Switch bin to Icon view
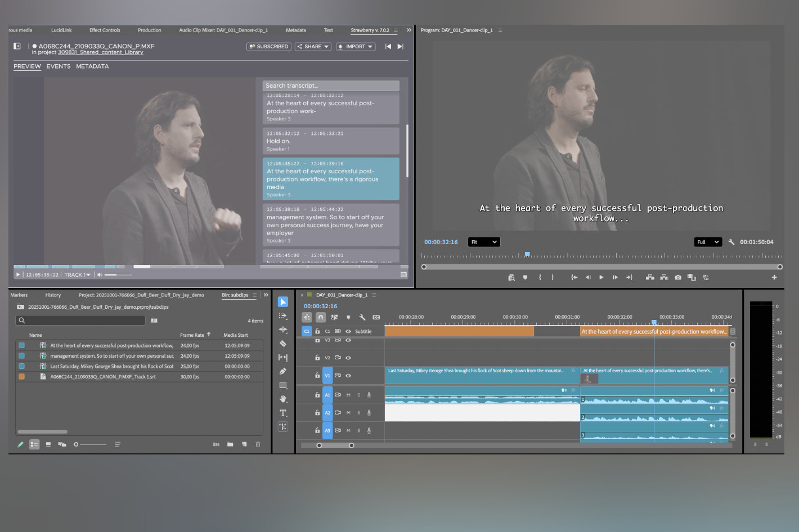 click(x=48, y=444)
